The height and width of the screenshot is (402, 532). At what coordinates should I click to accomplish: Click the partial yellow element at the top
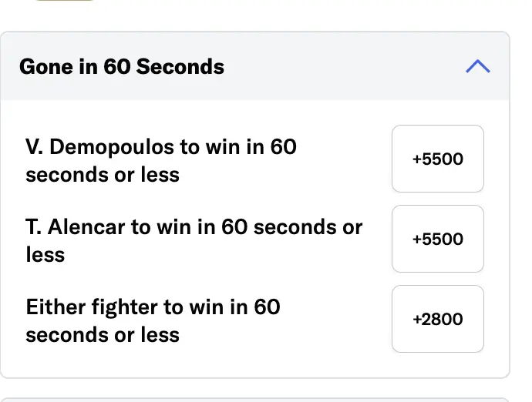pos(66,2)
